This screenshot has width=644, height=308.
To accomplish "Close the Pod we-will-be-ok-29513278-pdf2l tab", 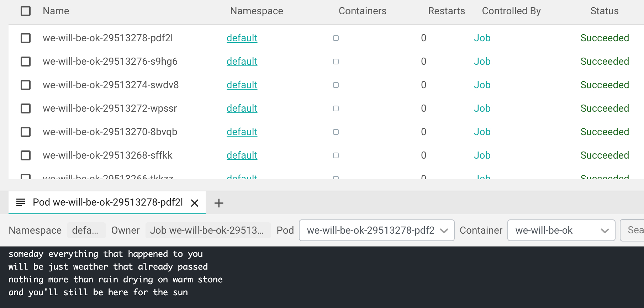I will tap(195, 203).
